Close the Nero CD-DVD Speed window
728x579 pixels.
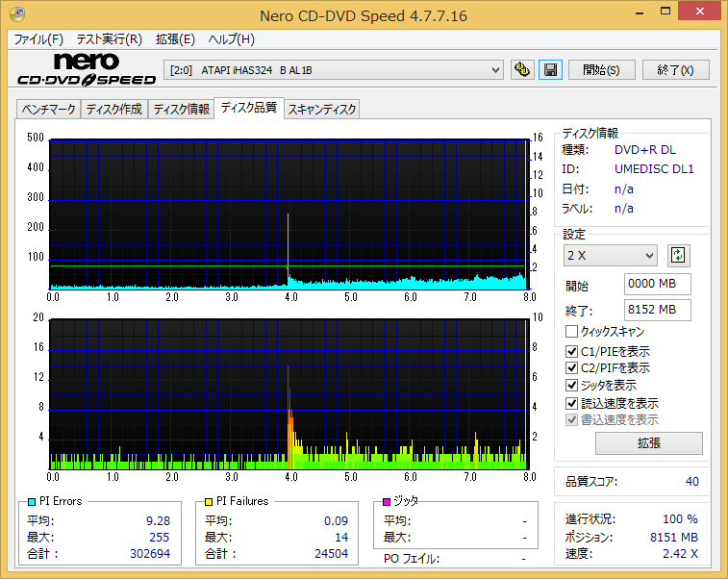click(x=700, y=12)
